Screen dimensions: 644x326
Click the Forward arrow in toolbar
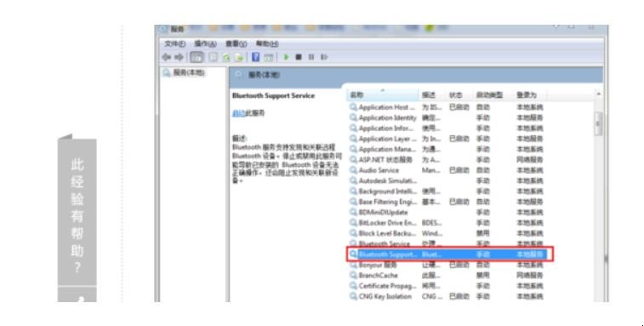click(179, 57)
